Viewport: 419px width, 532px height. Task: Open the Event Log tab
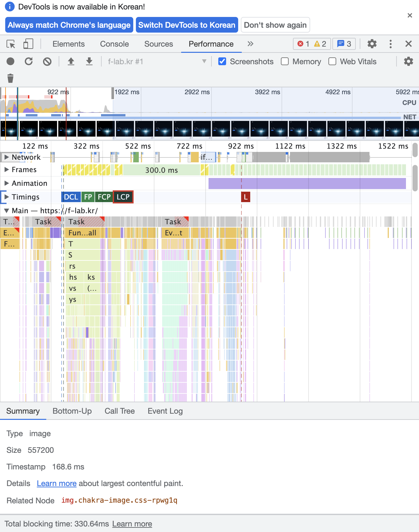pos(165,411)
